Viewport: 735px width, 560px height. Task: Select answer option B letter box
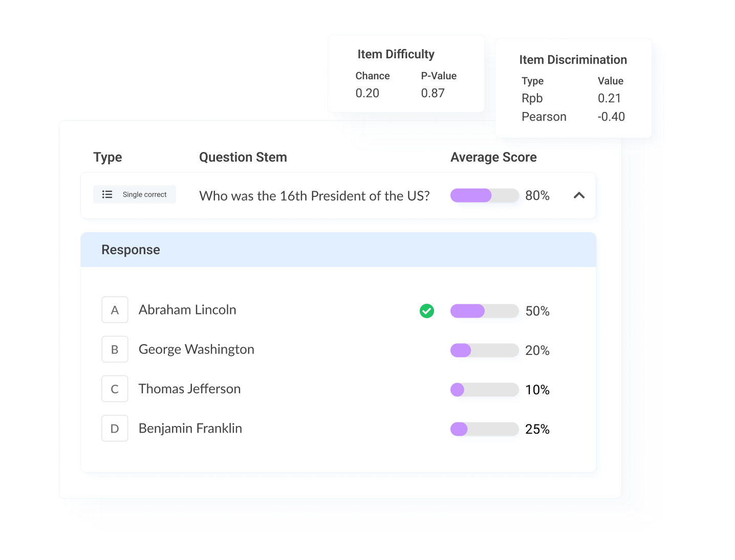click(115, 349)
